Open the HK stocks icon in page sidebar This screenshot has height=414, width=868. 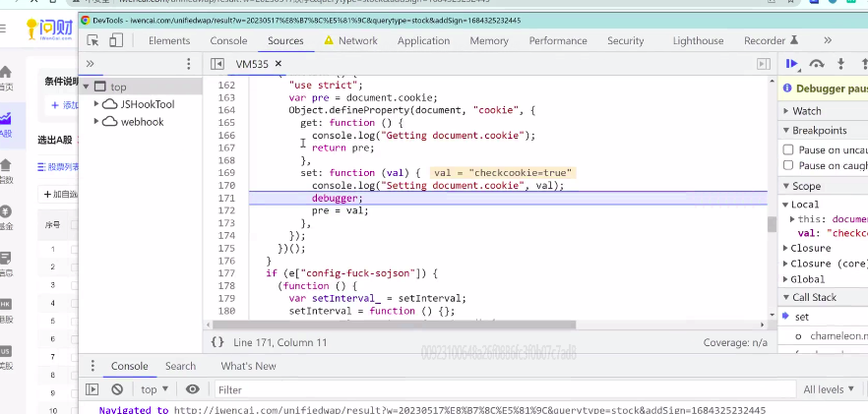6,304
